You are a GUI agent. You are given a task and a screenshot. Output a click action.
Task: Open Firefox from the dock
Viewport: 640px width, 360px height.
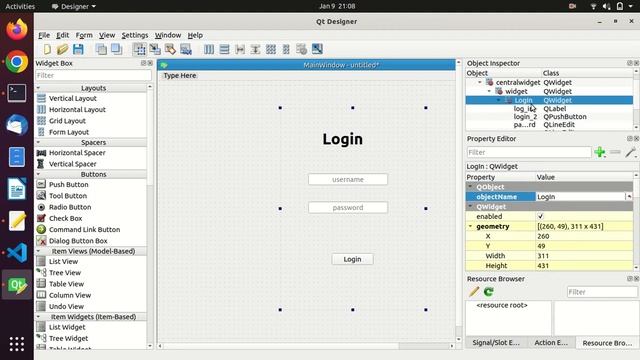(x=17, y=29)
